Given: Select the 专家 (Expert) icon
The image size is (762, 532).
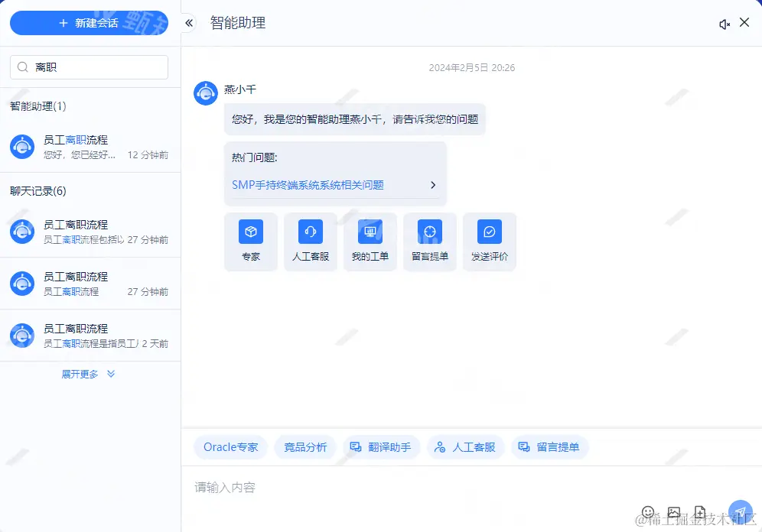Looking at the screenshot, I should pos(250,241).
